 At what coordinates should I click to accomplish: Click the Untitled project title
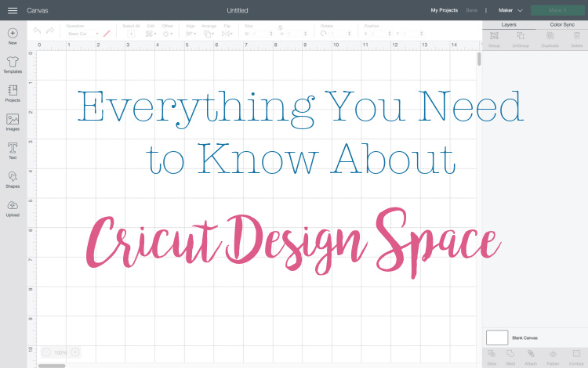click(x=238, y=10)
